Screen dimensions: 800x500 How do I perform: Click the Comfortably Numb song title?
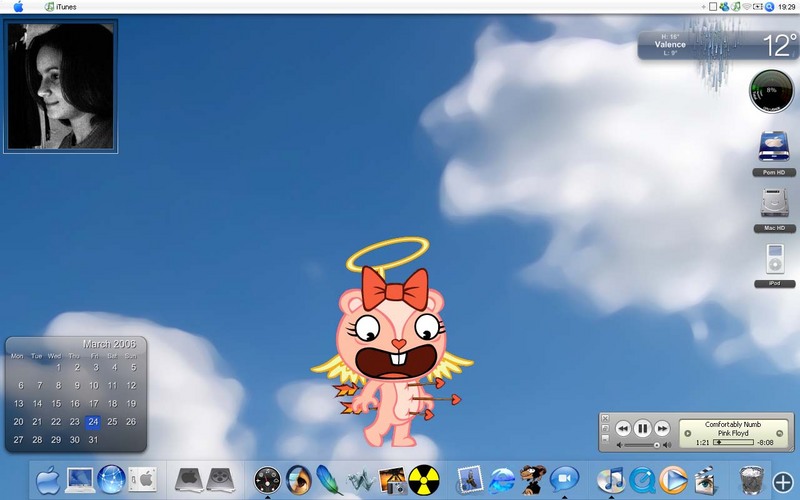(x=733, y=424)
